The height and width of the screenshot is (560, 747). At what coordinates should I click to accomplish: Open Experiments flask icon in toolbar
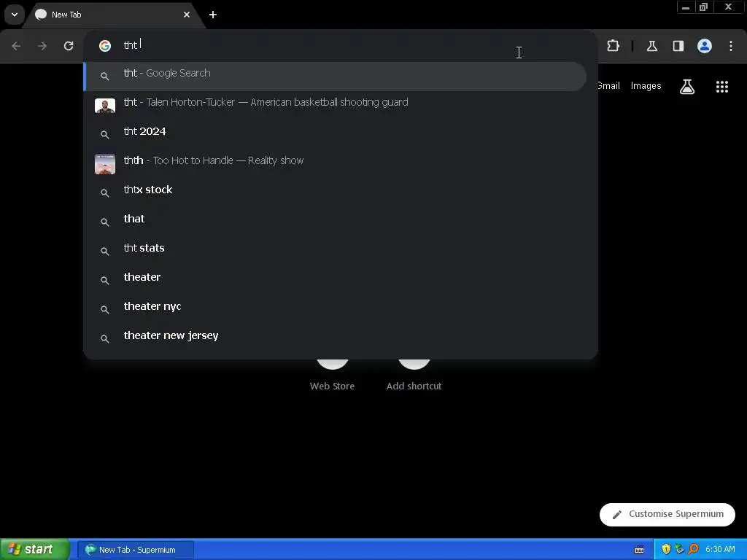(652, 46)
